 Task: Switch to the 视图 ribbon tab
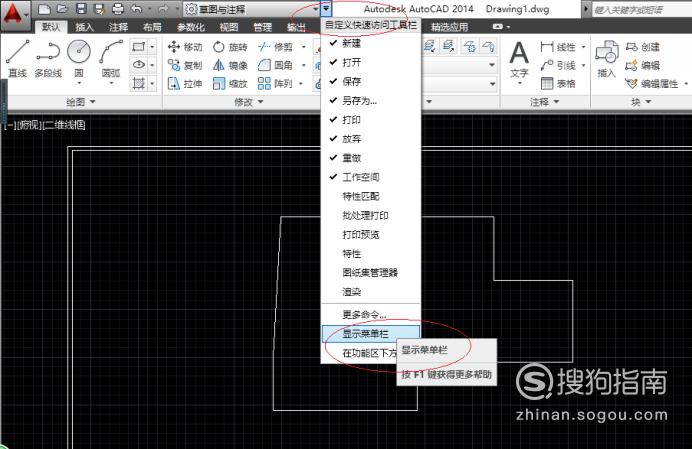click(229, 27)
